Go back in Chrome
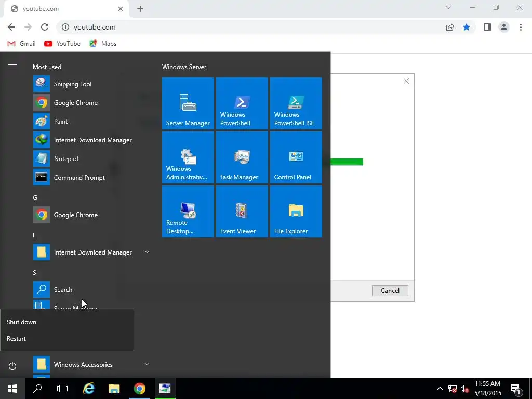The height and width of the screenshot is (399, 532). pyautogui.click(x=11, y=27)
